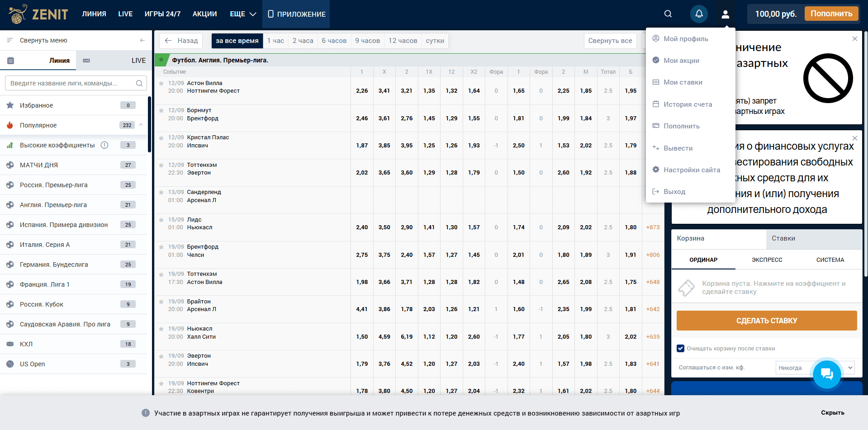Star the Тоттенхэм – Эвертон match
This screenshot has height=430, width=868.
(161, 165)
